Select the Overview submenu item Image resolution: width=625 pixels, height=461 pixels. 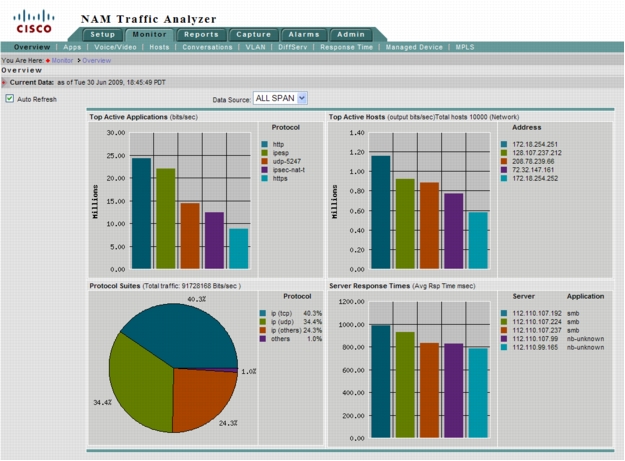pyautogui.click(x=32, y=47)
